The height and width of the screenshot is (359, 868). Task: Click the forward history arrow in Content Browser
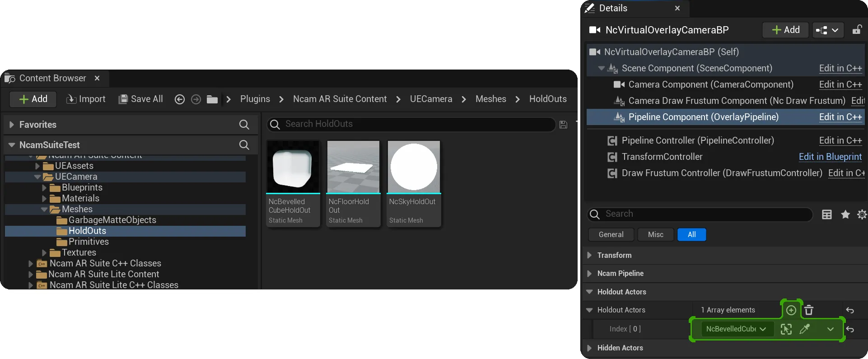(196, 99)
